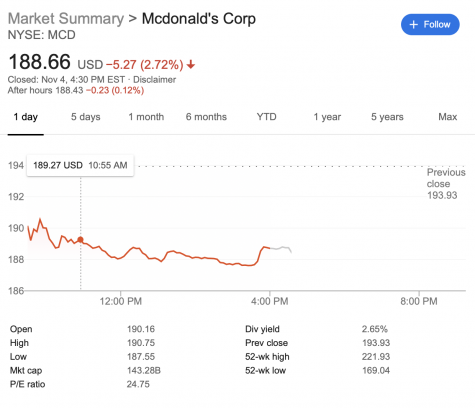Select the Max range tab
Image resolution: width=475 pixels, height=408 pixels.
[x=448, y=117]
